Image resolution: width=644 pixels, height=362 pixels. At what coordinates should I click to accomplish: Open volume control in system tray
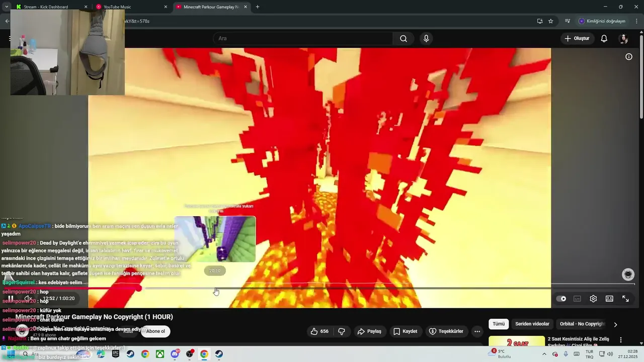click(x=610, y=354)
